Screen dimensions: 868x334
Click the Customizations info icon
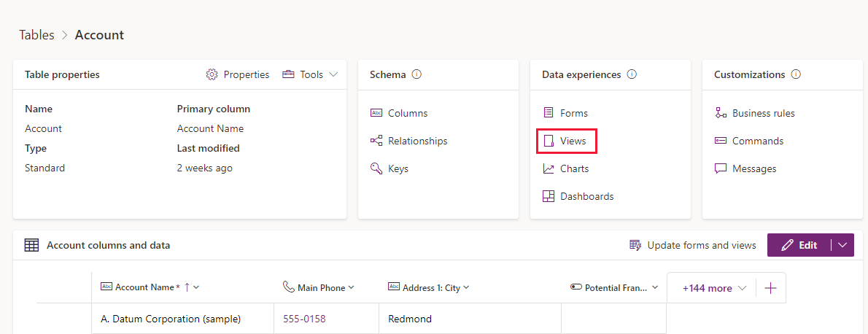click(x=796, y=74)
